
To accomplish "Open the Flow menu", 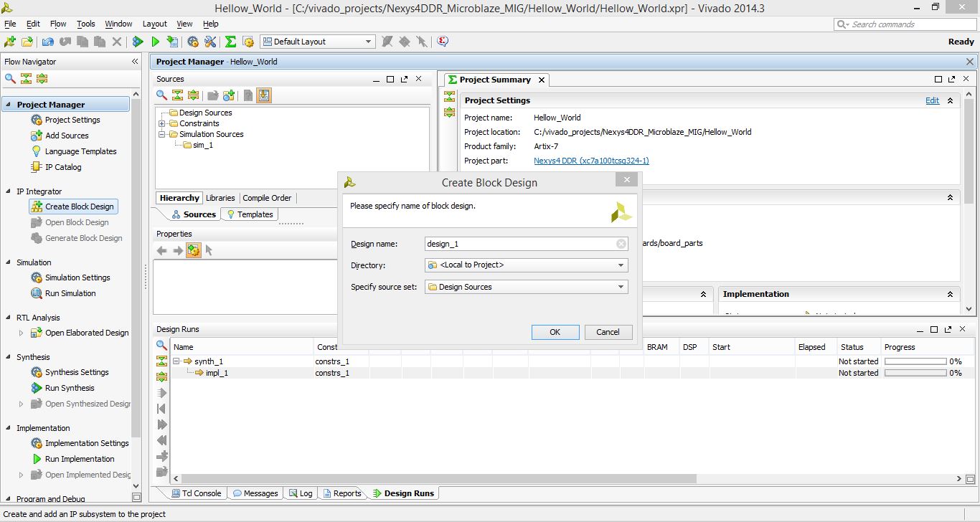I will [x=58, y=24].
